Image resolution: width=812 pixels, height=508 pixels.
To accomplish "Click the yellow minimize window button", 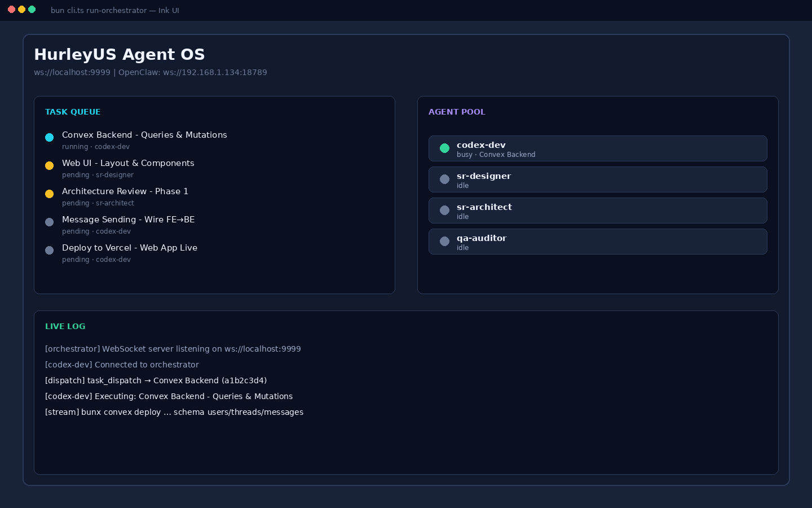I will coord(21,10).
